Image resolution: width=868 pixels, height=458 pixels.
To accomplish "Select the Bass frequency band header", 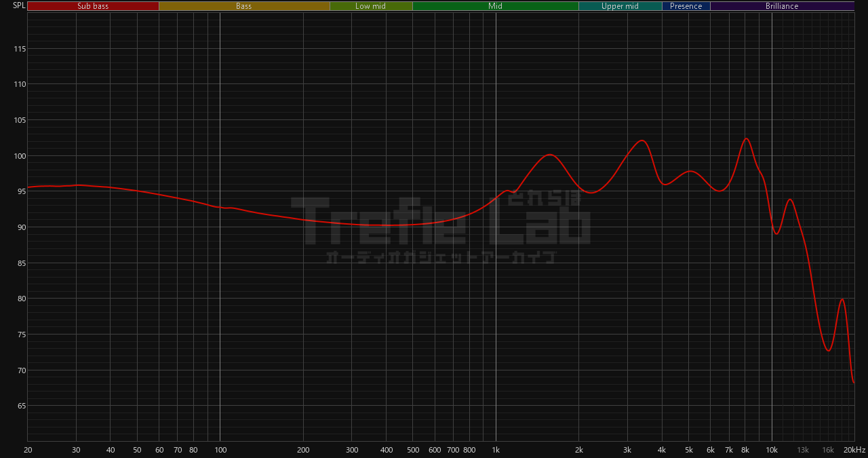I will tap(243, 6).
